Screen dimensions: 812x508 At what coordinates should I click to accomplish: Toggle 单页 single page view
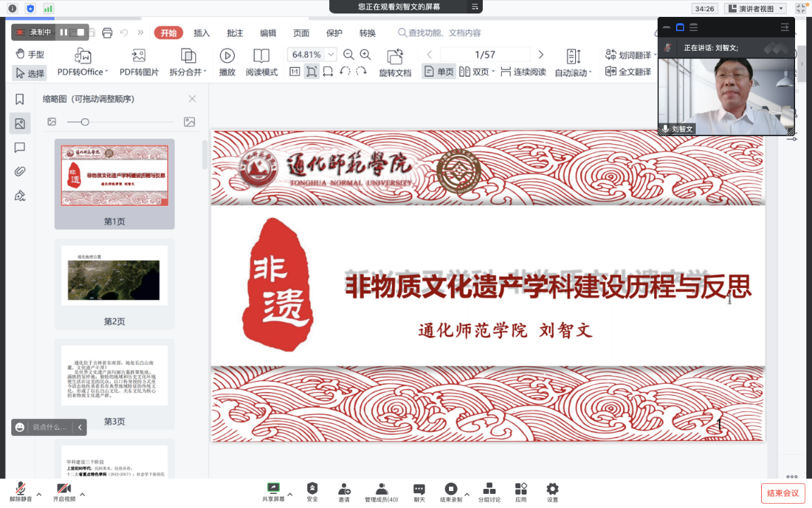[x=438, y=71]
